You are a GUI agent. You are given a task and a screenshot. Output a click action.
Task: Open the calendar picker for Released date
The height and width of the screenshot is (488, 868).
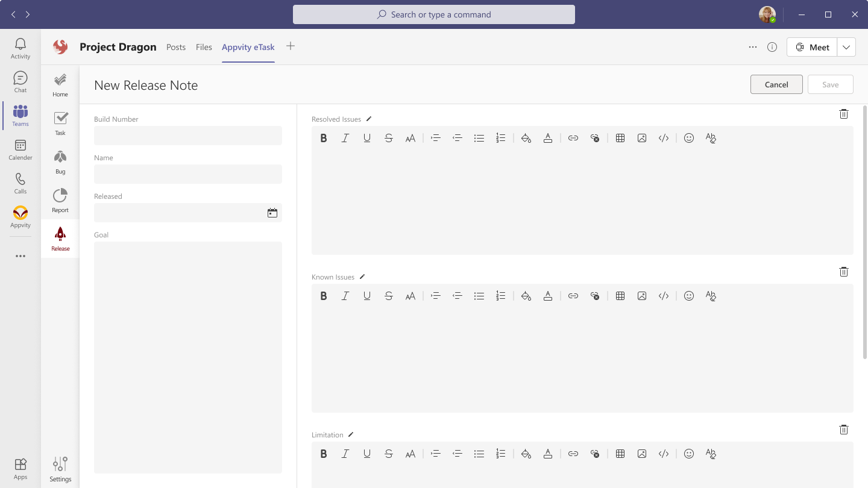272,213
